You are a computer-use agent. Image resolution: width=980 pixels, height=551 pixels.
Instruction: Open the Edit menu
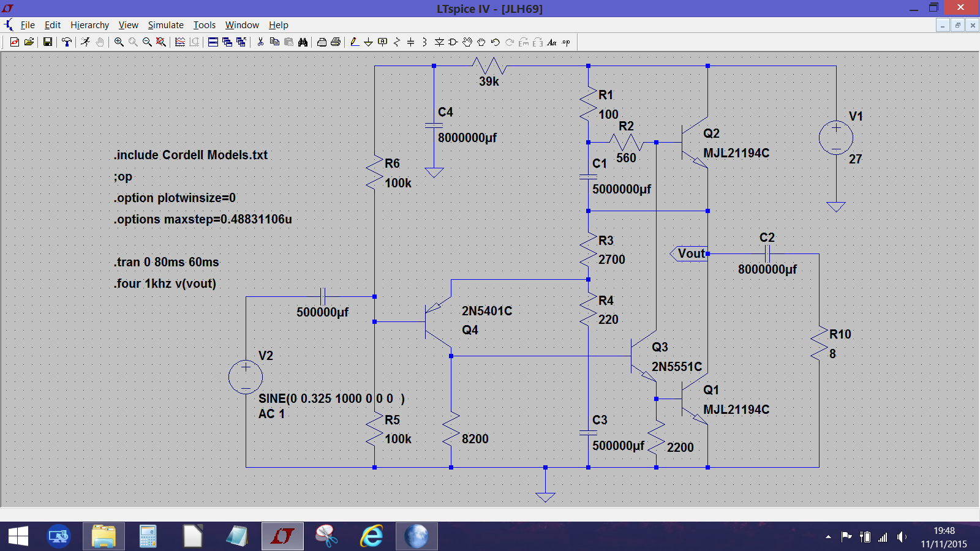coord(53,25)
